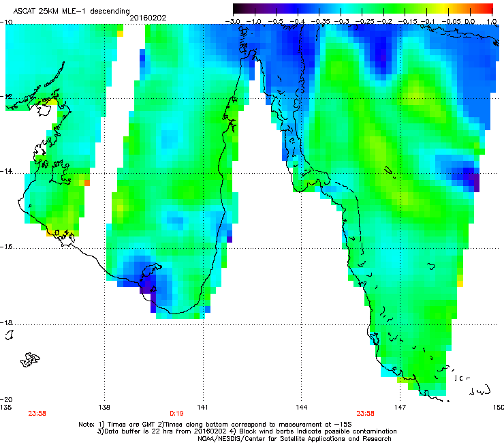
Task: Select the '-0.35' color scale label
Action: coord(319,22)
